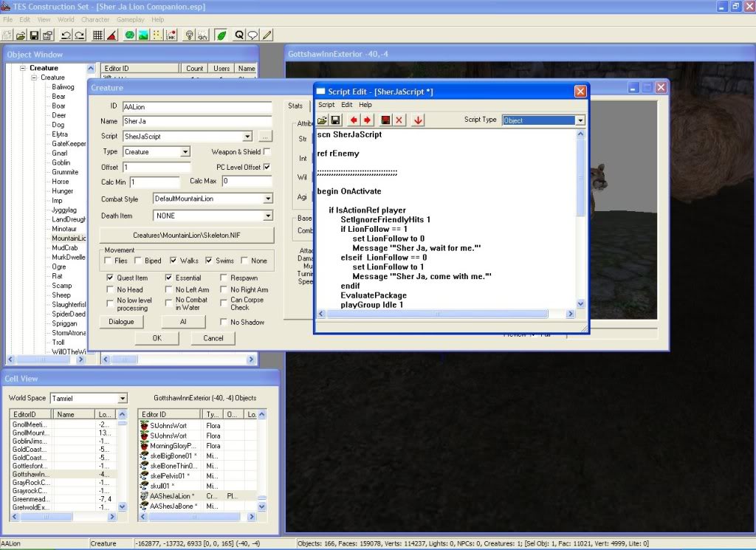The width and height of the screenshot is (756, 550).
Task: Click the creature Name input field
Action: coord(197,121)
